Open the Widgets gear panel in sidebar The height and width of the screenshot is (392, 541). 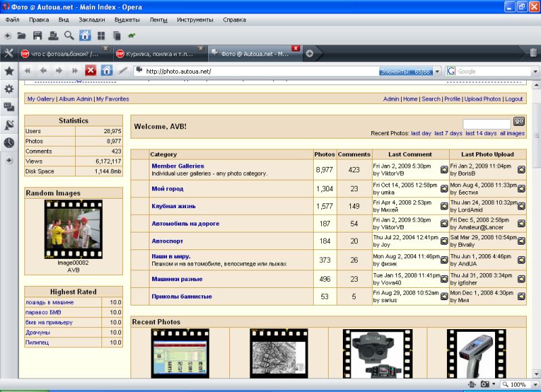click(x=9, y=89)
